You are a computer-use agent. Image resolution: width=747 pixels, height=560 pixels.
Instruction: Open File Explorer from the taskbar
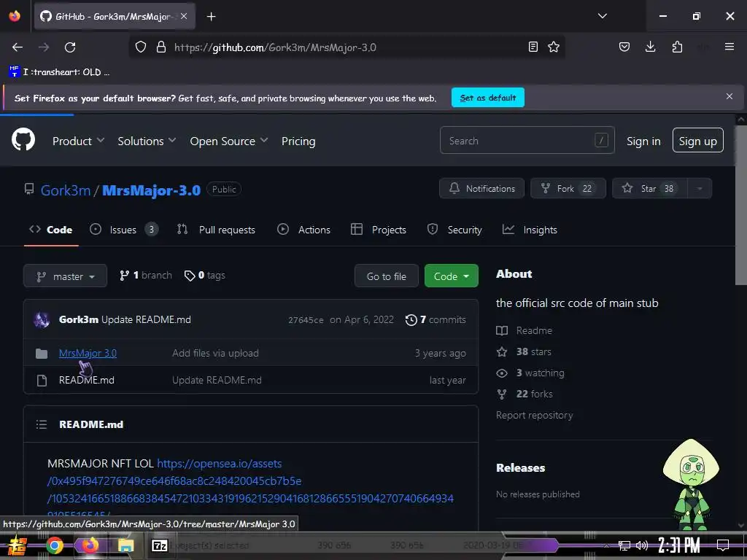pyautogui.click(x=125, y=545)
